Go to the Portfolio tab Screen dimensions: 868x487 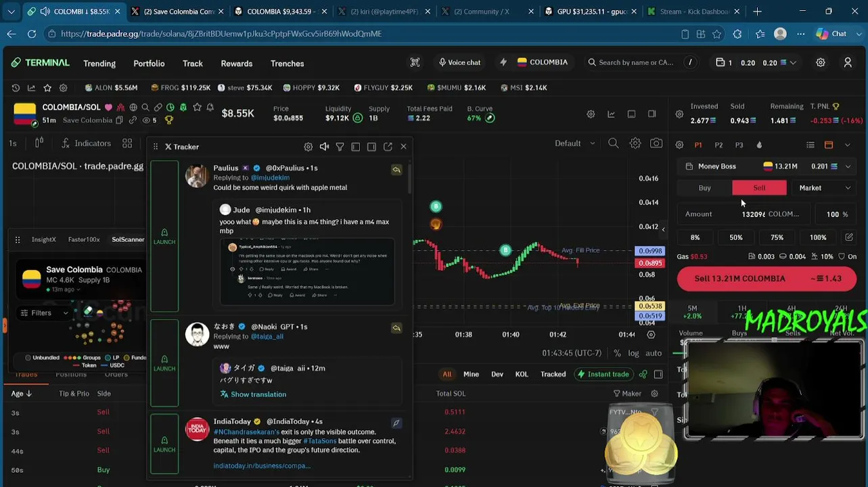click(x=149, y=64)
